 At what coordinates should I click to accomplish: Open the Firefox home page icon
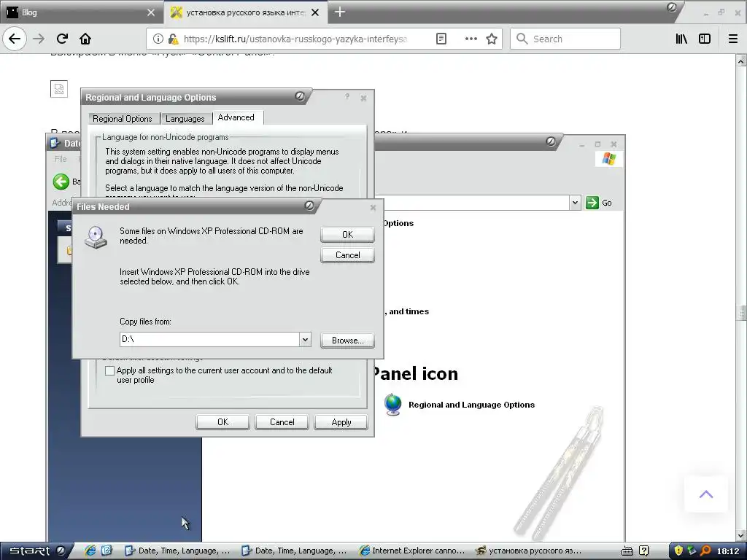pyautogui.click(x=85, y=39)
